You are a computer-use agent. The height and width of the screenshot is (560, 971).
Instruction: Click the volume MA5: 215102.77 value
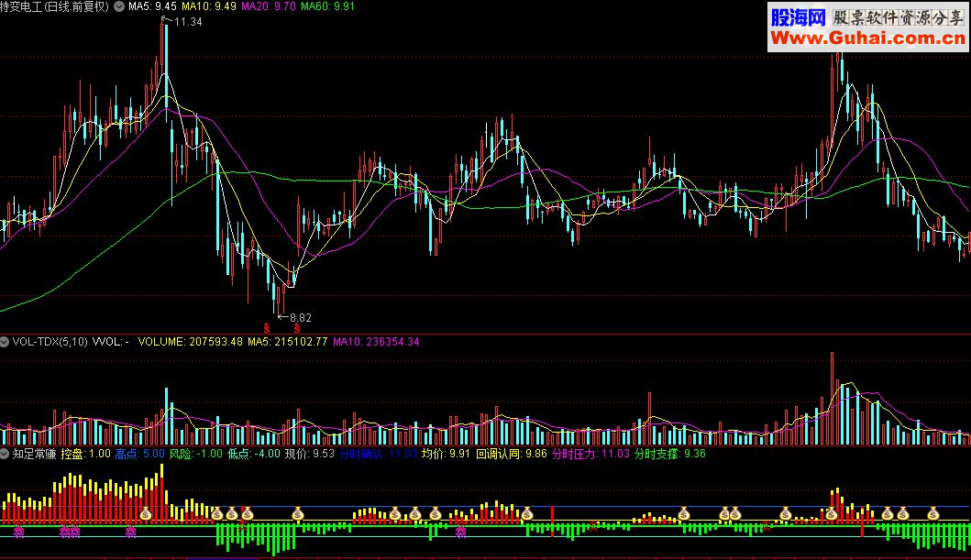(287, 342)
